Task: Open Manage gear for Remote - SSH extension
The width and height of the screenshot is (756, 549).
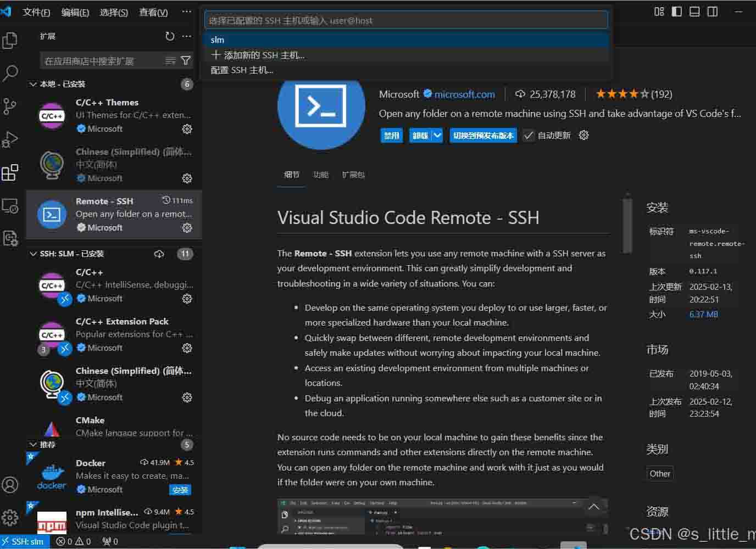Action: click(187, 227)
